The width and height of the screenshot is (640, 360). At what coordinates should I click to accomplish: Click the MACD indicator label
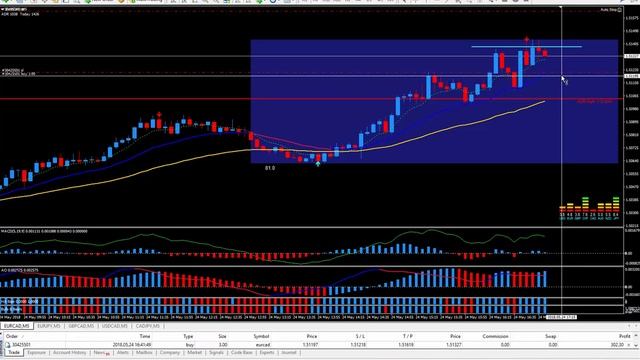44,231
